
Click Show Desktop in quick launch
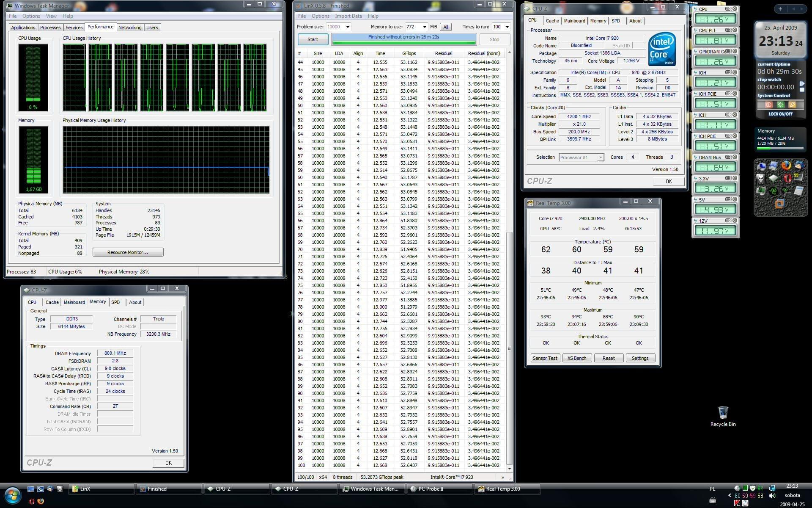coord(31,489)
